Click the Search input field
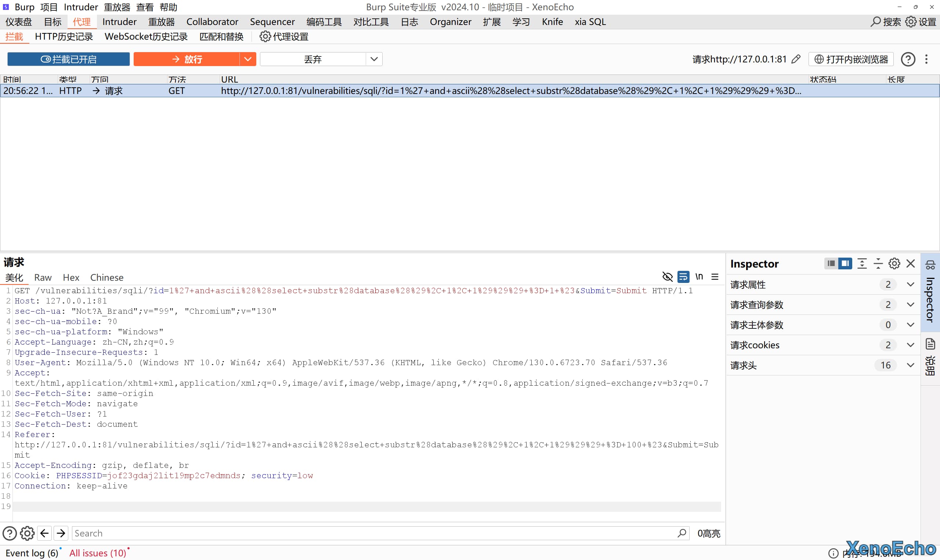 click(374, 533)
